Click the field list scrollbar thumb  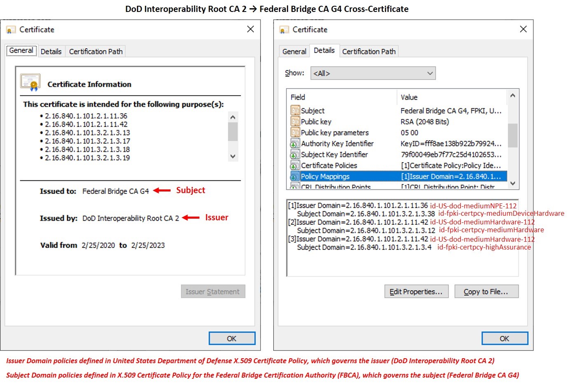tap(513, 135)
